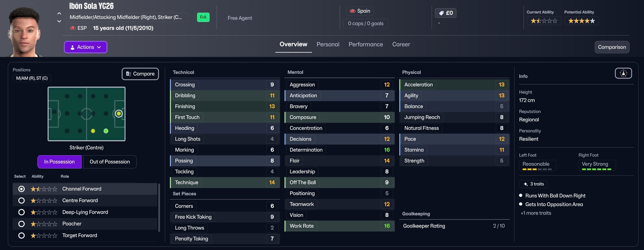The width and height of the screenshot is (644, 250).
Task: Switch to the Personal tab
Action: point(328,44)
